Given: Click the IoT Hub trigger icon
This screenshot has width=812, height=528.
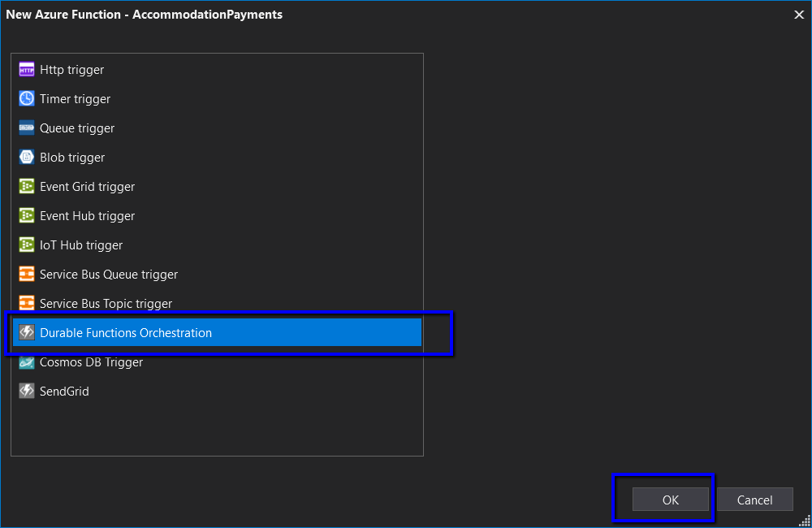Looking at the screenshot, I should coord(27,245).
